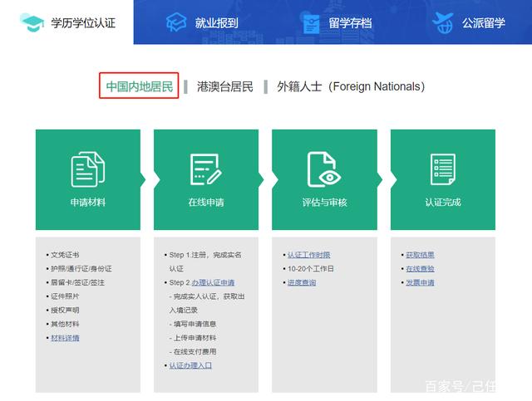Click the 文凭证书 list item
532x401 pixels.
65,255
